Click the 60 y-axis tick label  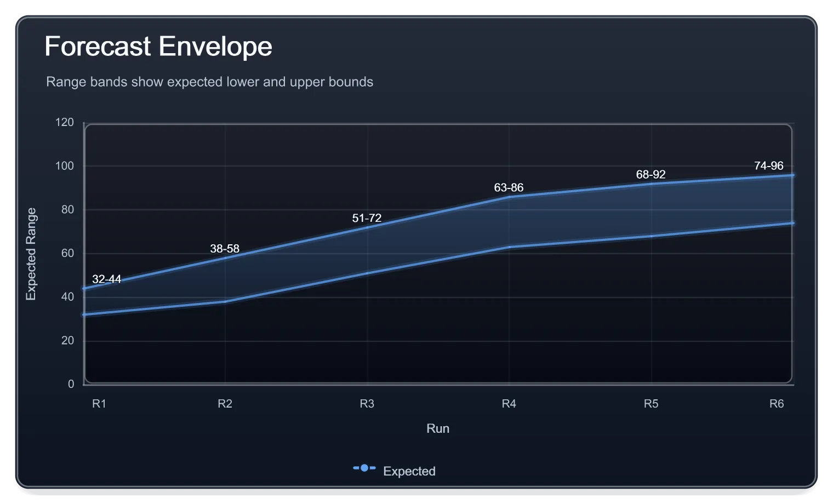[x=67, y=253]
